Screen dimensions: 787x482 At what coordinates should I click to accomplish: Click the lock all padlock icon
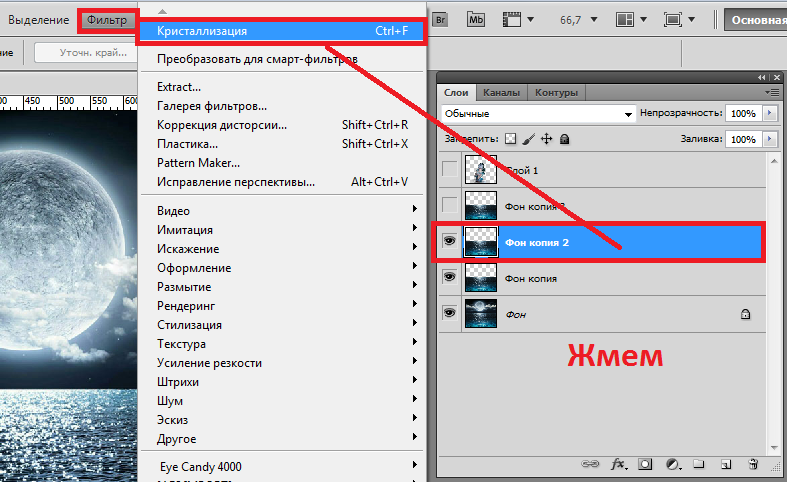tap(564, 140)
